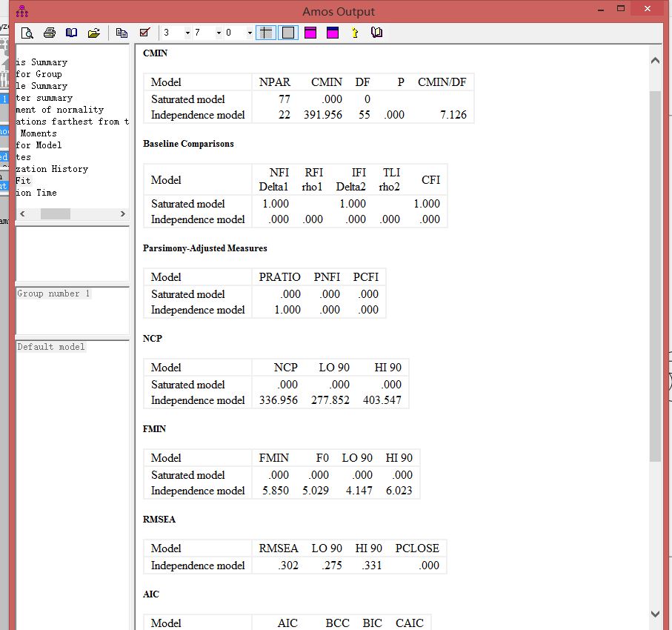Open a file with the folder icon
Viewport: 672px width, 630px height.
point(94,33)
